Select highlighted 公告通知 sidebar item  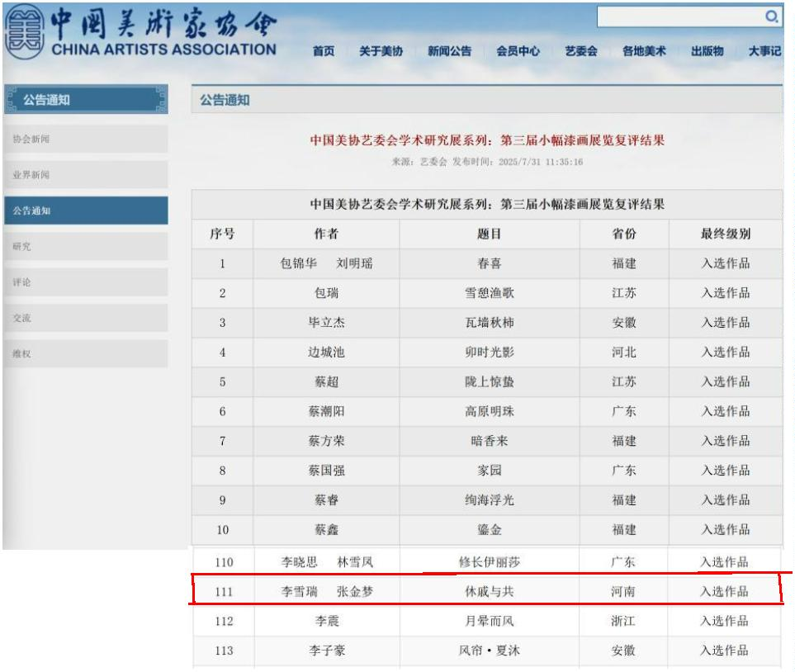point(86,211)
